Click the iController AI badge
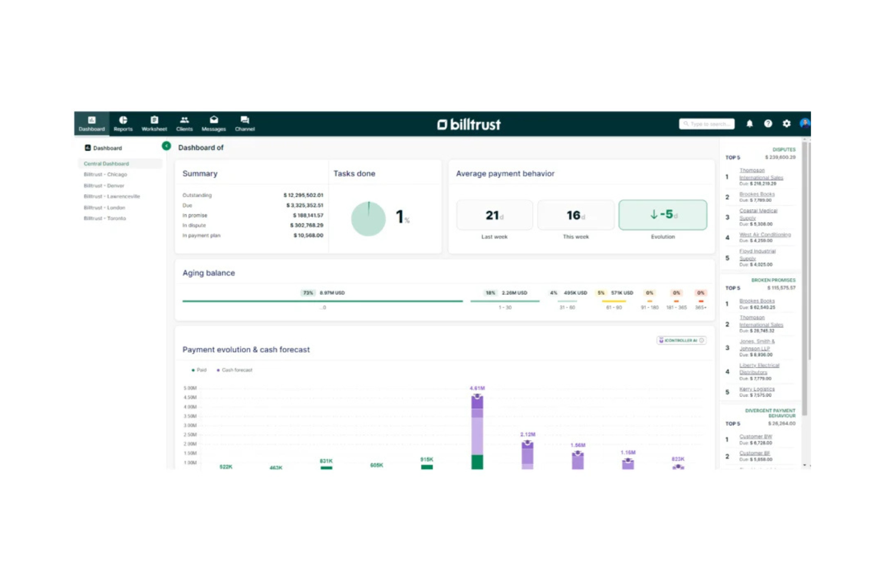 click(681, 341)
